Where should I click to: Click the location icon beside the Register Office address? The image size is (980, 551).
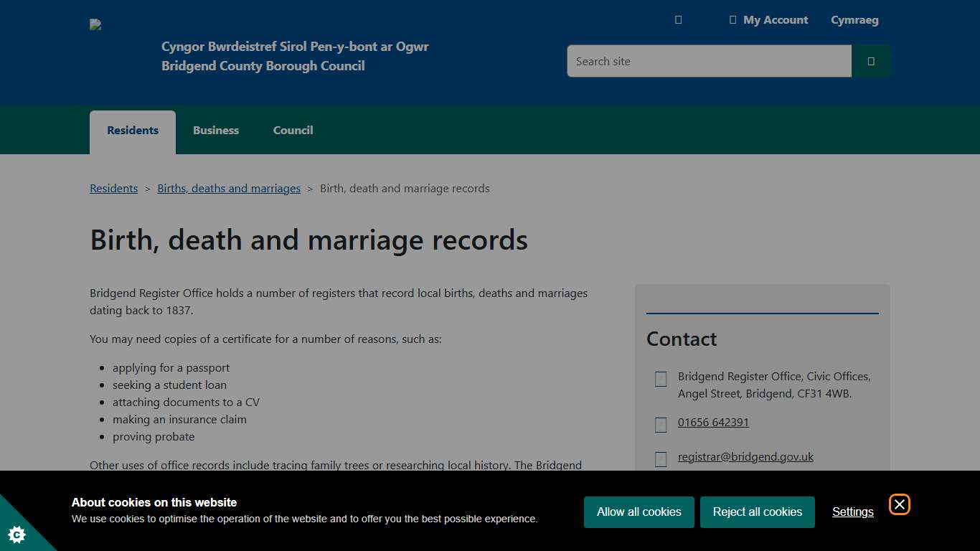coord(660,379)
